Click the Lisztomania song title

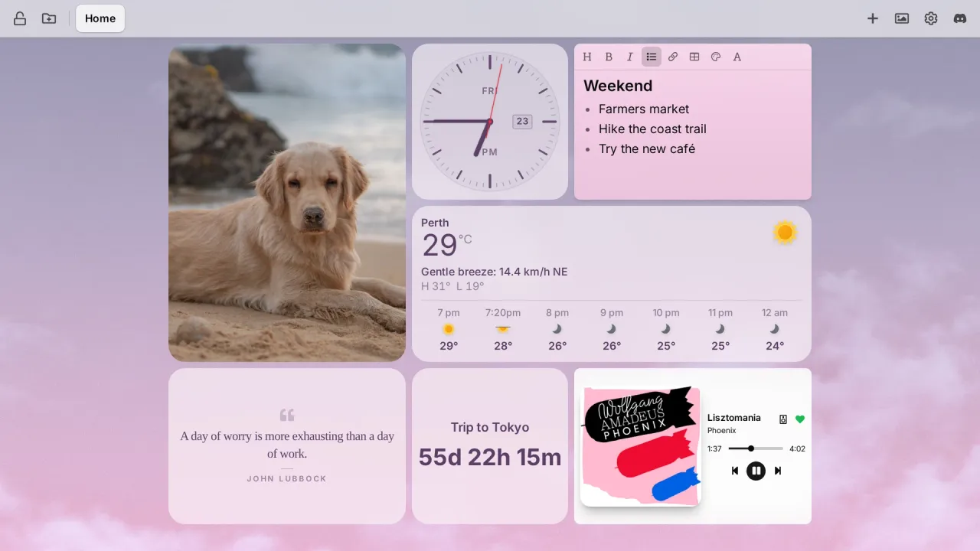[x=734, y=418]
